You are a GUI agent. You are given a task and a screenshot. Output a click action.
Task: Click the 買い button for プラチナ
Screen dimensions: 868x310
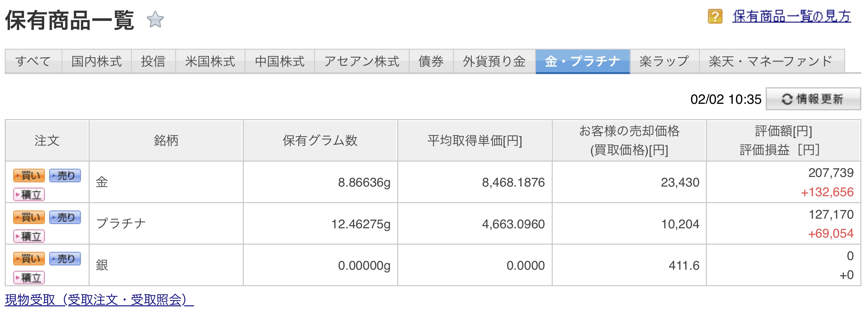click(29, 217)
